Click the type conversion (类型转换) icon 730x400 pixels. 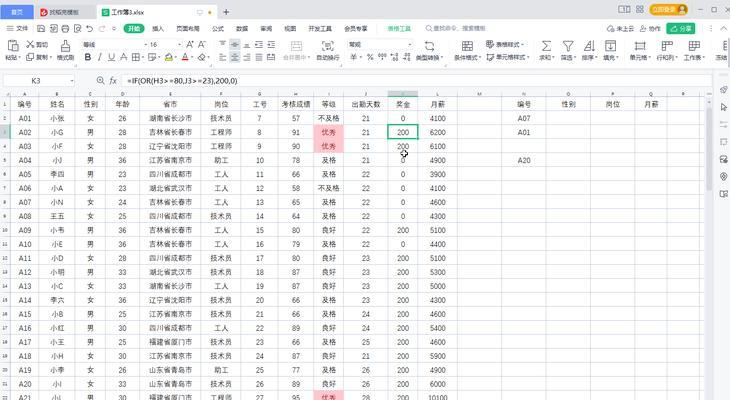pyautogui.click(x=429, y=46)
